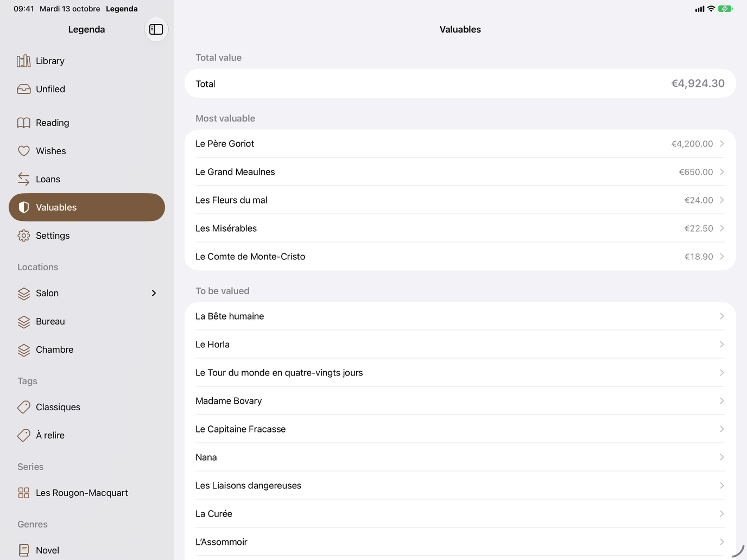
Task: Show the Loans section
Action: (87, 179)
